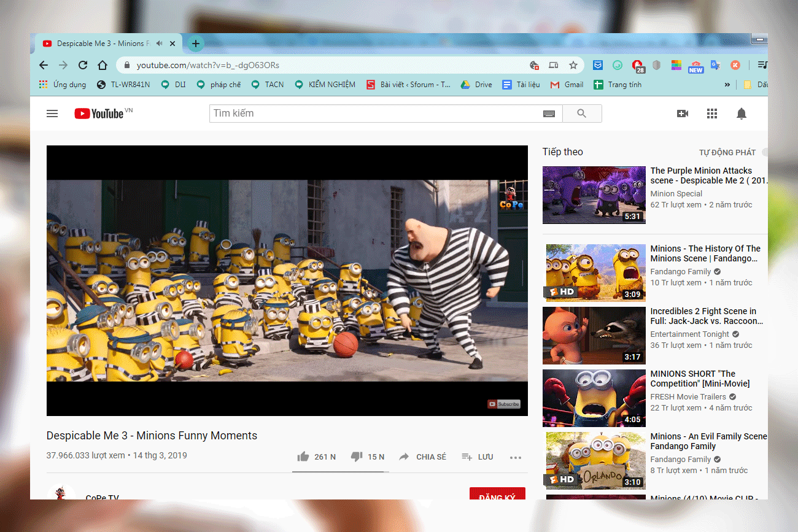Image resolution: width=798 pixels, height=532 pixels.
Task: Open the Google Translate extension icon
Action: click(716, 65)
